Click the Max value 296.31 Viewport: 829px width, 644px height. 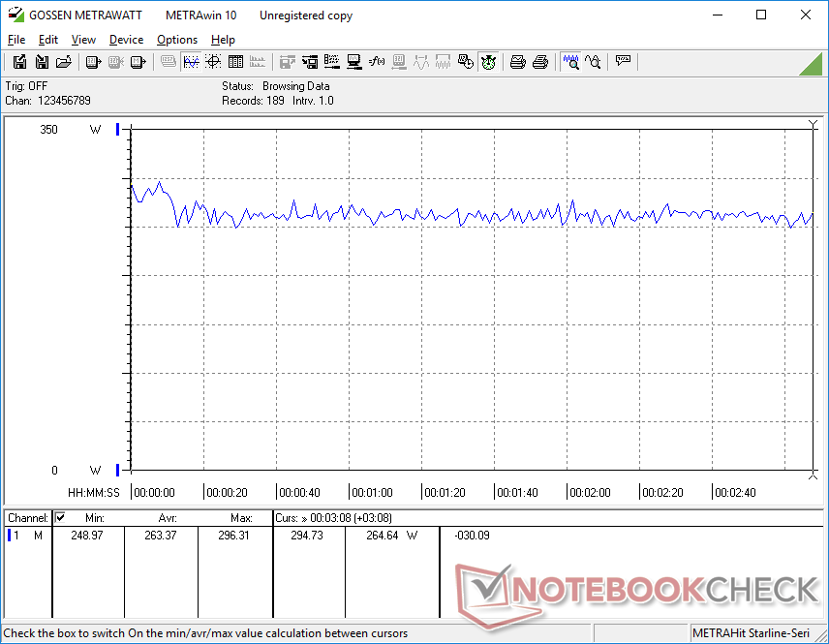tap(233, 536)
